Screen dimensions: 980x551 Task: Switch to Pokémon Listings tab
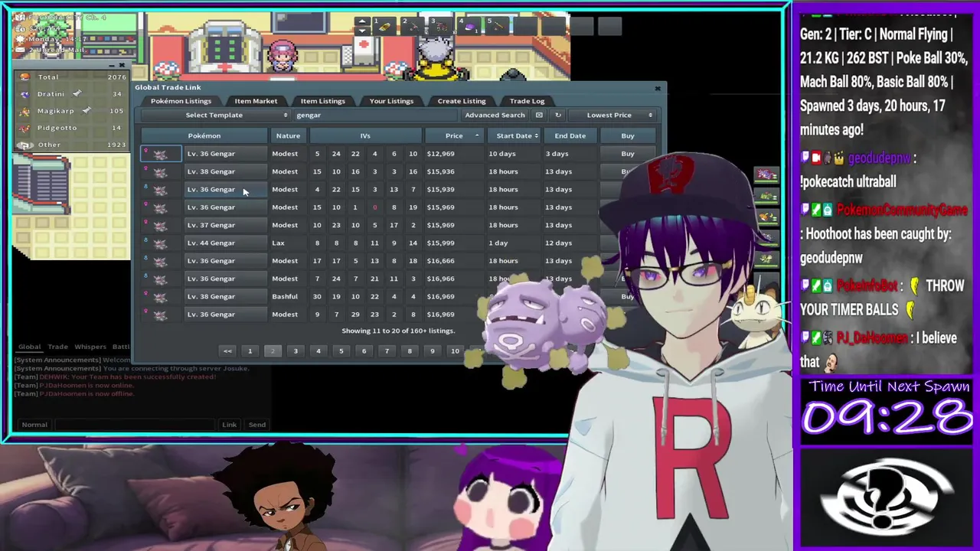pos(181,101)
